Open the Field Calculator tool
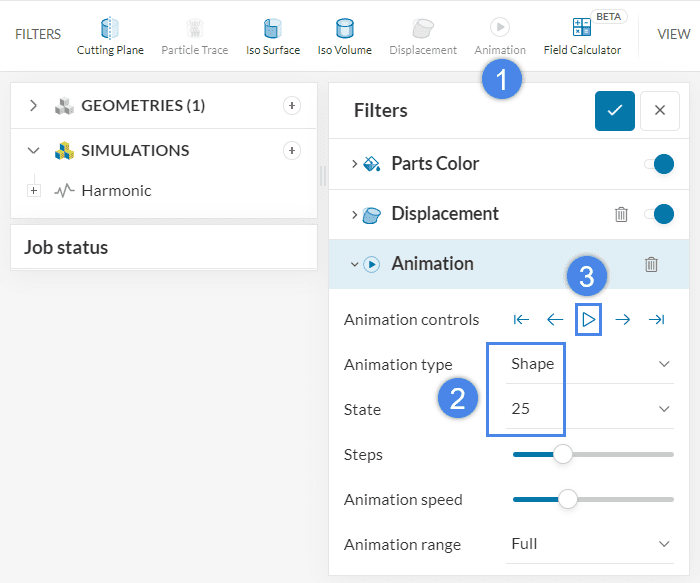The image size is (700, 583). coord(582,36)
